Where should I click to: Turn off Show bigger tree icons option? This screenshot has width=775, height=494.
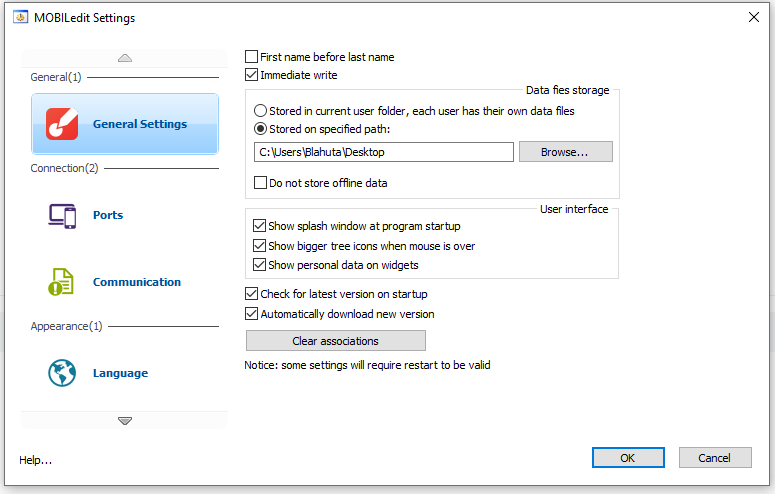(259, 245)
